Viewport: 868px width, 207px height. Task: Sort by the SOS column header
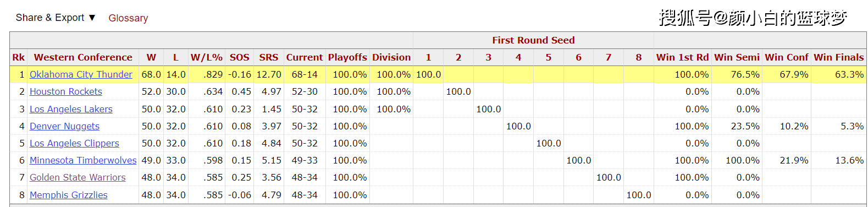pos(240,57)
